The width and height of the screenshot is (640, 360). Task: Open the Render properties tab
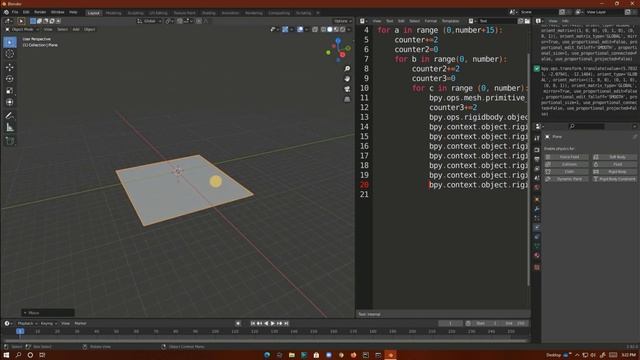pos(537,150)
